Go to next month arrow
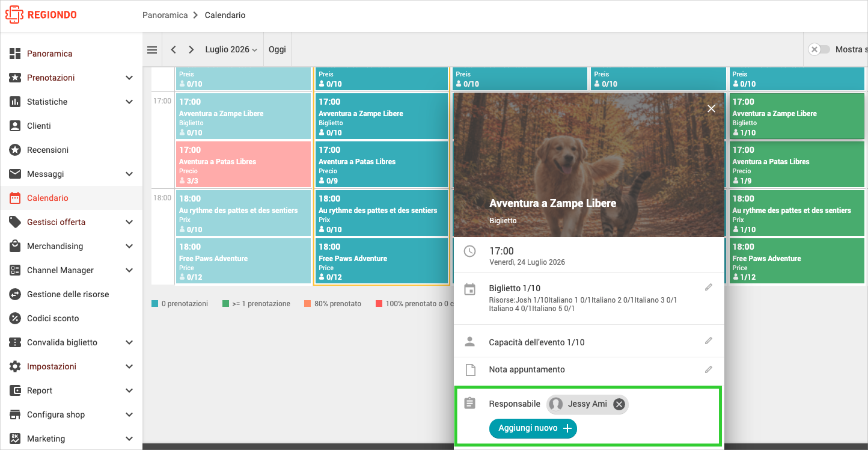 [x=191, y=50]
